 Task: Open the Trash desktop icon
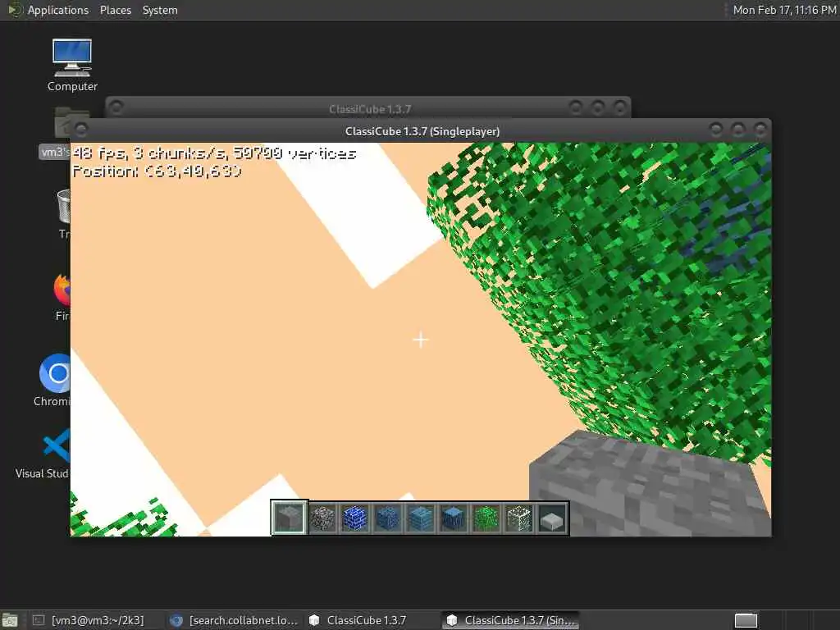63,213
